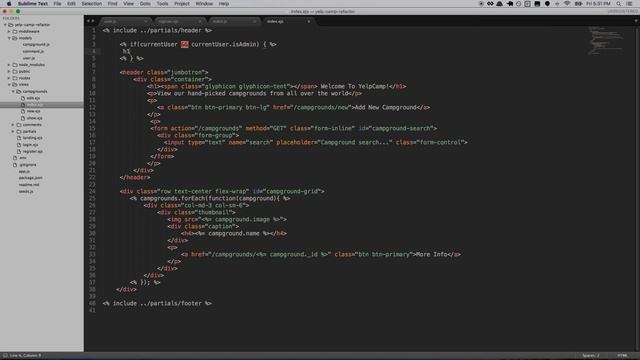Open the .env file
This screenshot has width=640, height=360.
point(22,158)
